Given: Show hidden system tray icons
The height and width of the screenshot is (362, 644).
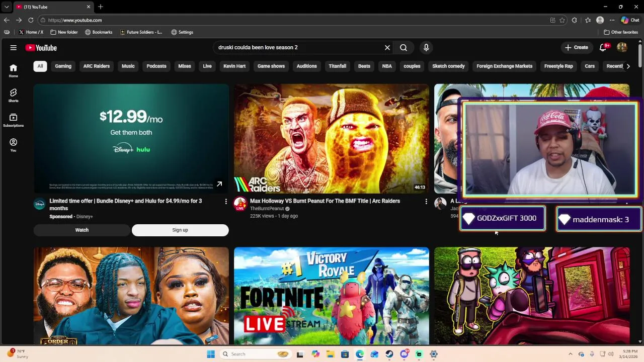Looking at the screenshot, I should coord(570,354).
